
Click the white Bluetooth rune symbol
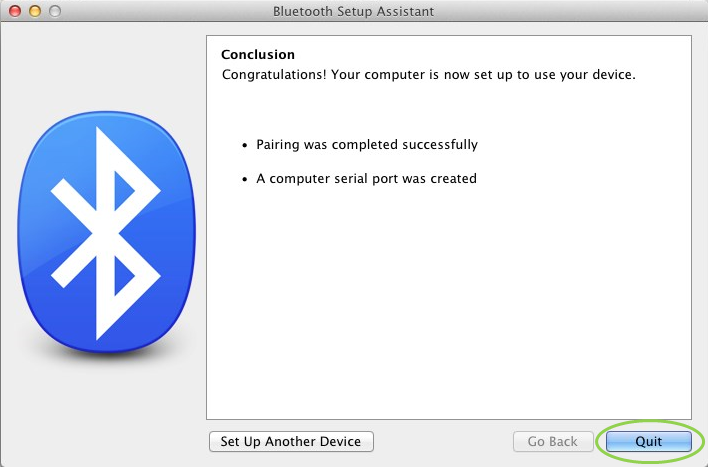click(x=103, y=230)
